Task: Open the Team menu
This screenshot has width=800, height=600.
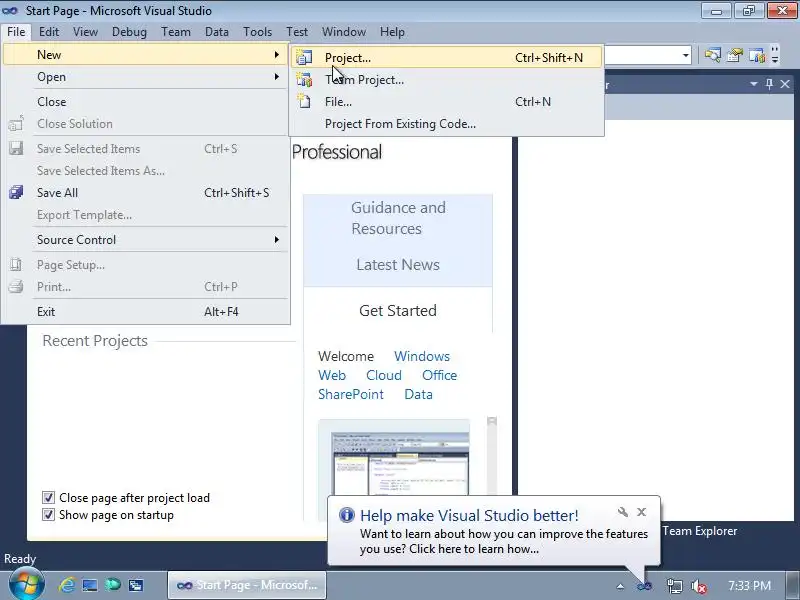Action: click(x=176, y=32)
